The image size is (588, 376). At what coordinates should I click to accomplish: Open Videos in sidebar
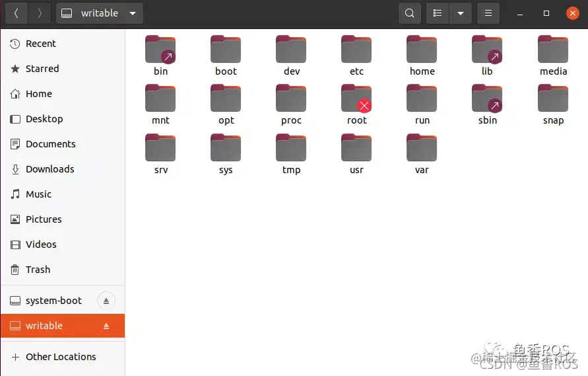tap(63, 244)
